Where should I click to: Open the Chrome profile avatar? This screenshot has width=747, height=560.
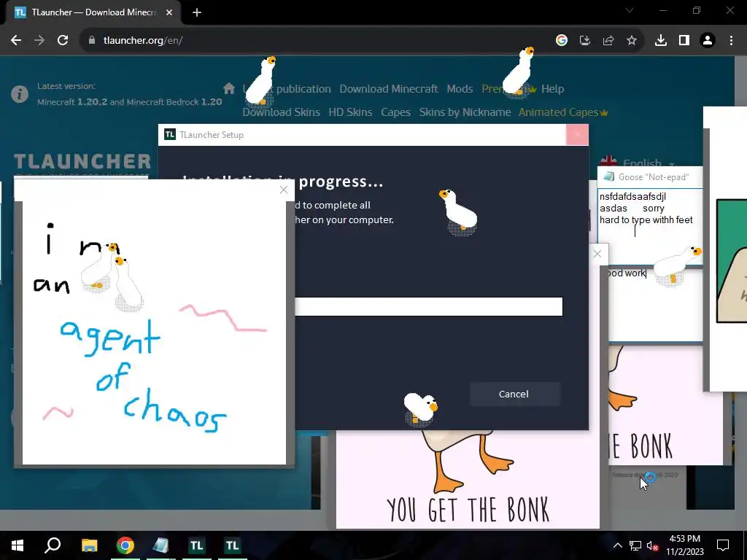(708, 41)
